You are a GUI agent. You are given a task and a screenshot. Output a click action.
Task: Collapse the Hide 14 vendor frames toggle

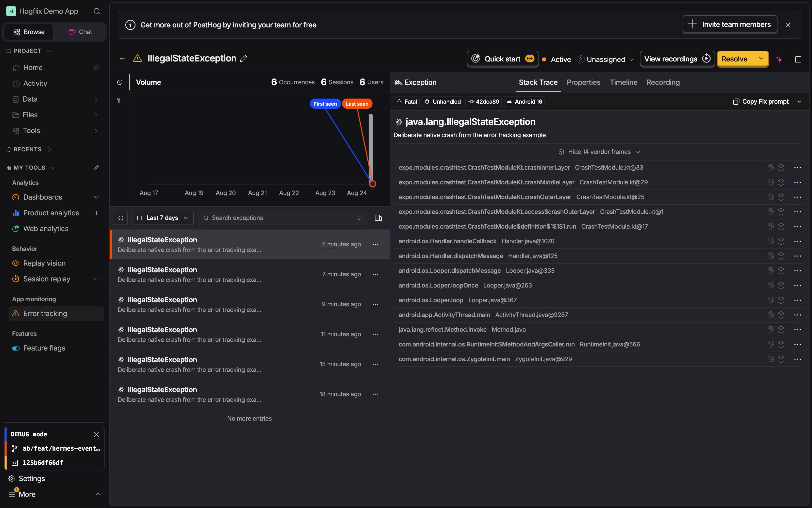point(599,152)
